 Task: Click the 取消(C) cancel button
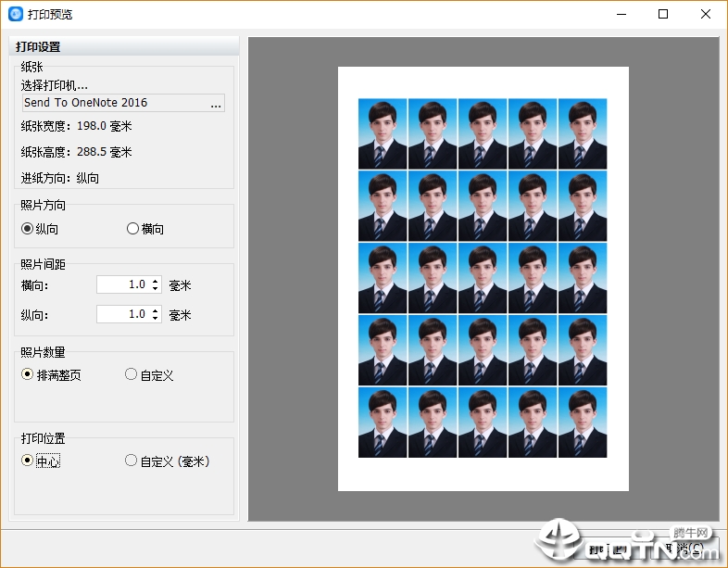[687, 549]
